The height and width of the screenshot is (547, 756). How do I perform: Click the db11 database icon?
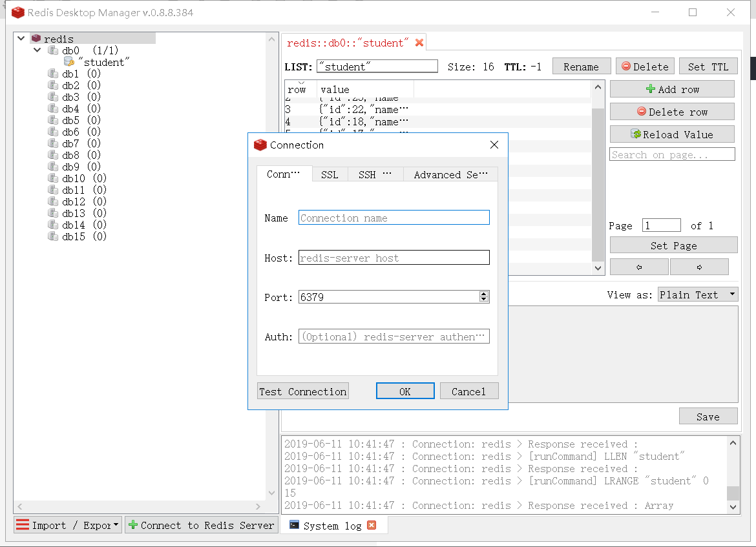coord(53,189)
